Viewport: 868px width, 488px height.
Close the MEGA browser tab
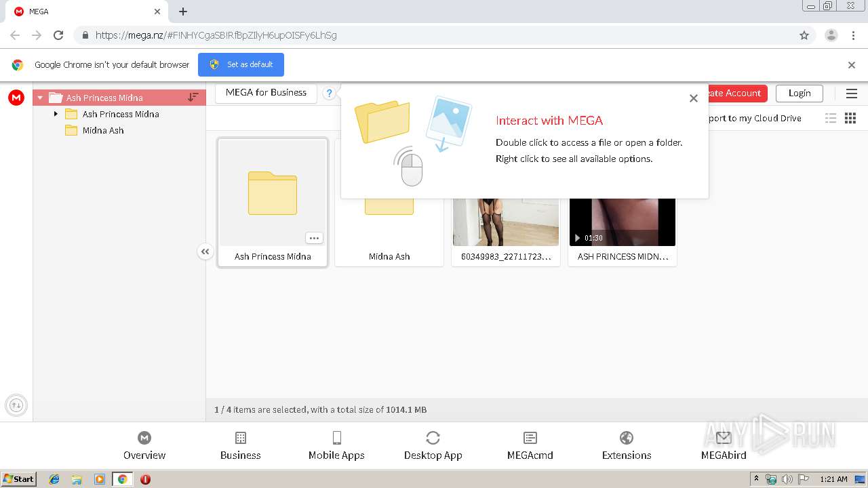(x=157, y=12)
